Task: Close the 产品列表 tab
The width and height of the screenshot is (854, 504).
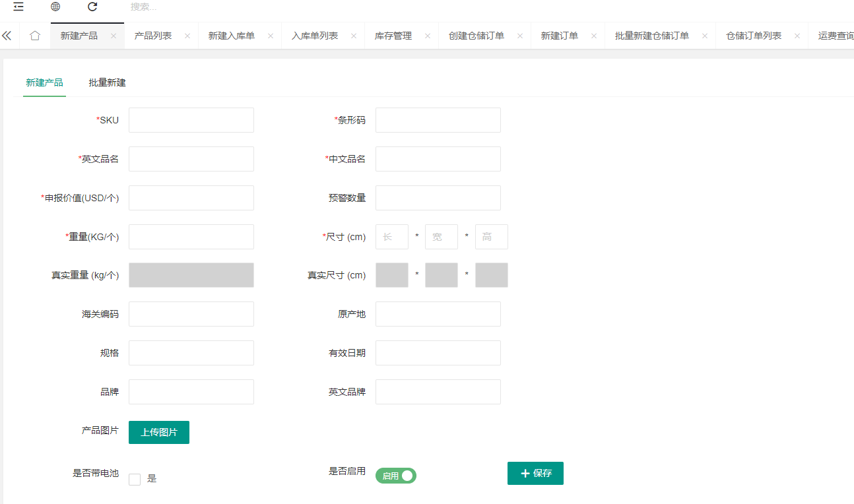Action: tap(187, 36)
